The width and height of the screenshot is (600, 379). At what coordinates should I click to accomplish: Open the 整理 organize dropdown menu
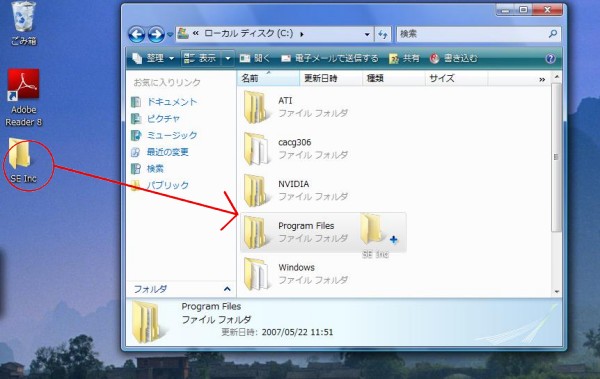(153, 58)
